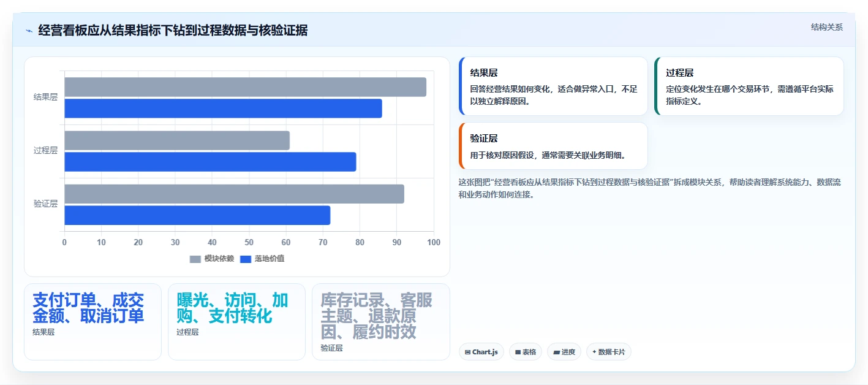Open the 结果层 description card
Screen dimensions: 868x385
[553, 86]
